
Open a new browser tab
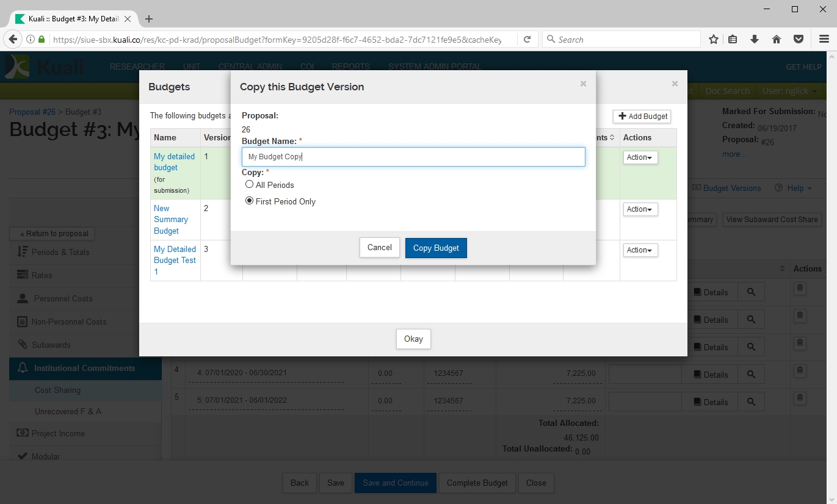tap(149, 19)
